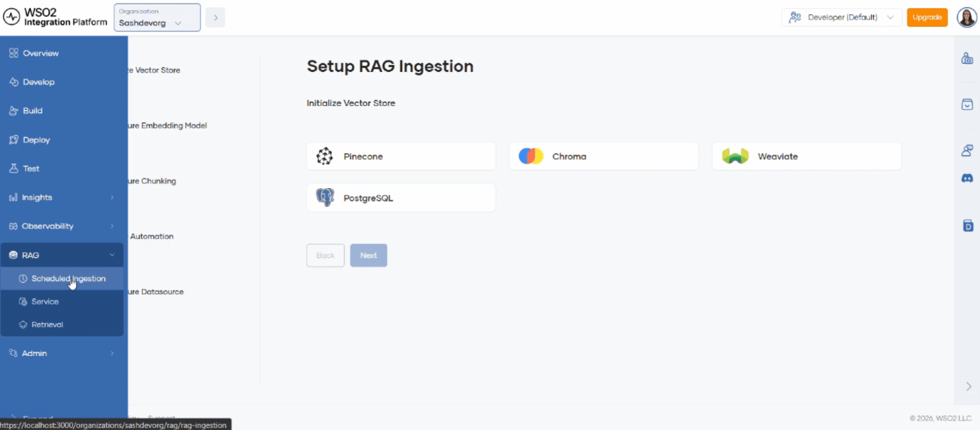Image resolution: width=980 pixels, height=430 pixels.
Task: Open the Developer (Default) role dropdown
Action: pos(842,17)
